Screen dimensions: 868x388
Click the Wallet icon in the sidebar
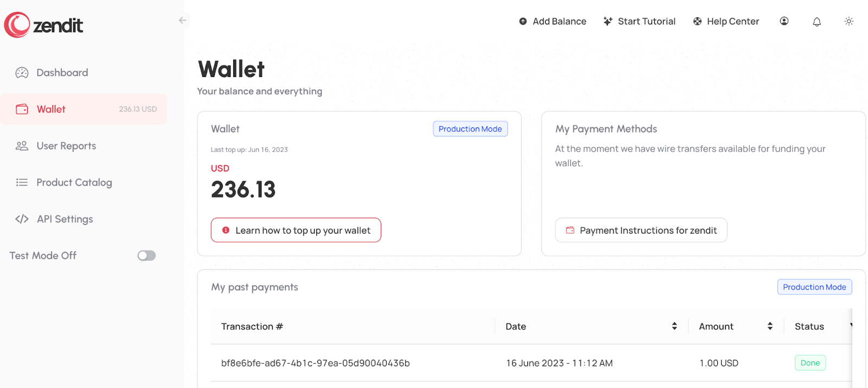pos(22,109)
